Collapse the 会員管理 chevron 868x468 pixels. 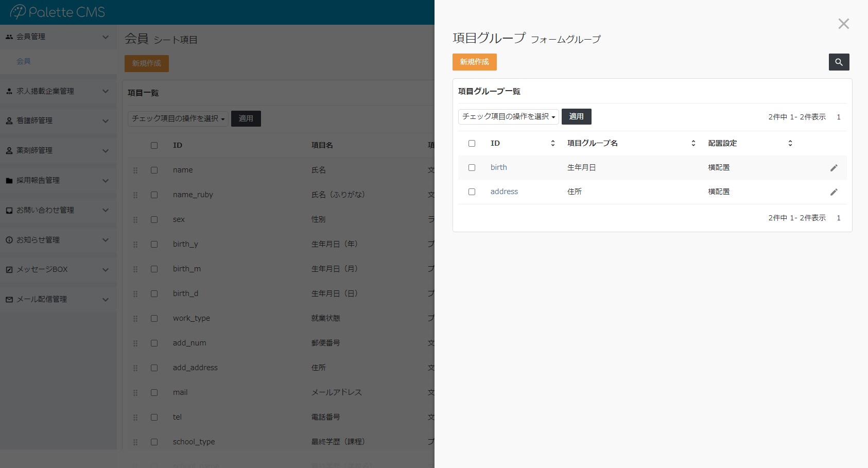coord(106,37)
